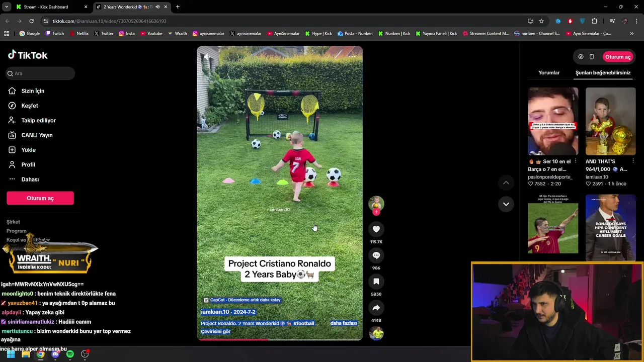The width and height of the screenshot is (644, 362).
Task: Open Windows Start menu
Action: tap(11, 354)
